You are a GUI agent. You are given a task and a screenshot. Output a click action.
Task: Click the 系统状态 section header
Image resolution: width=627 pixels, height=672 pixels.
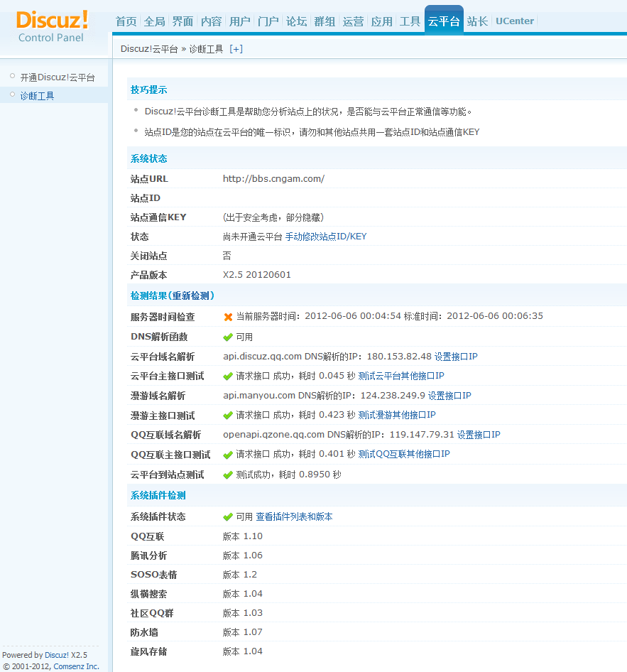click(x=148, y=158)
